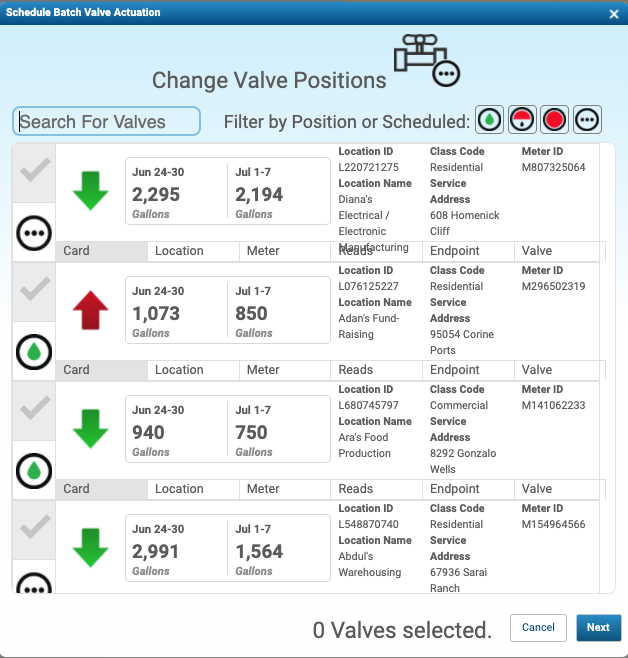The image size is (628, 658).
Task: Filter by scheduled valves (ellipsis icon)
Action: (587, 121)
